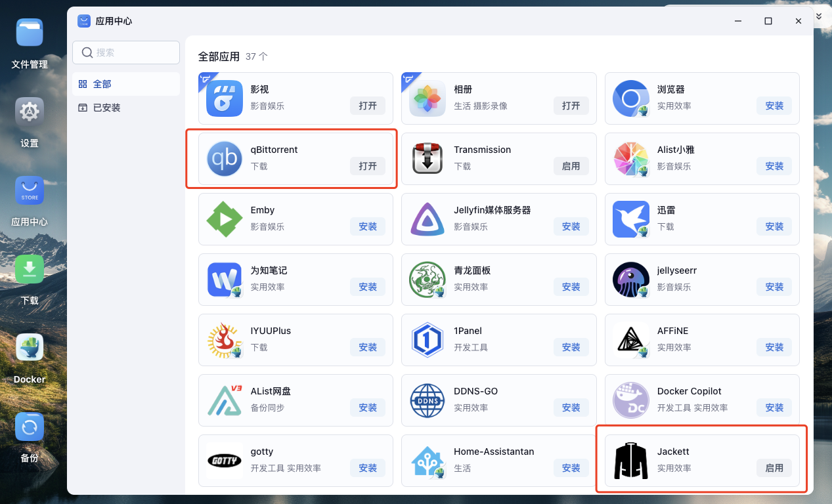Viewport: 832px width, 504px height.
Task: Select the Docker Copilot whale icon
Action: pyautogui.click(x=631, y=400)
